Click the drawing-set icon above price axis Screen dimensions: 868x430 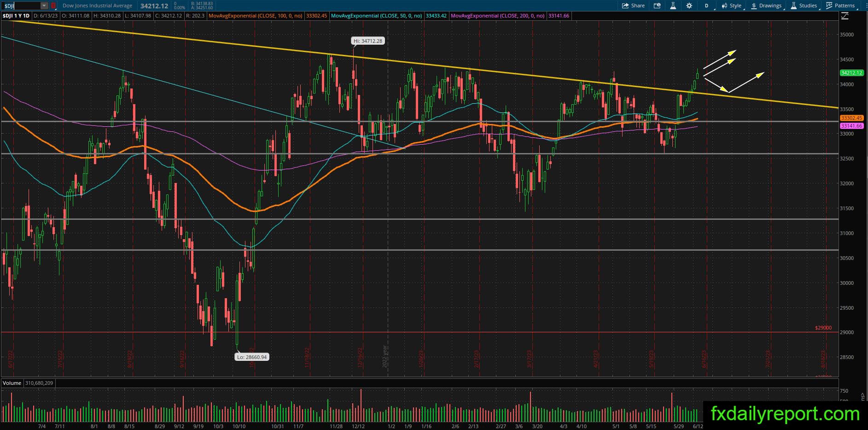click(x=845, y=16)
